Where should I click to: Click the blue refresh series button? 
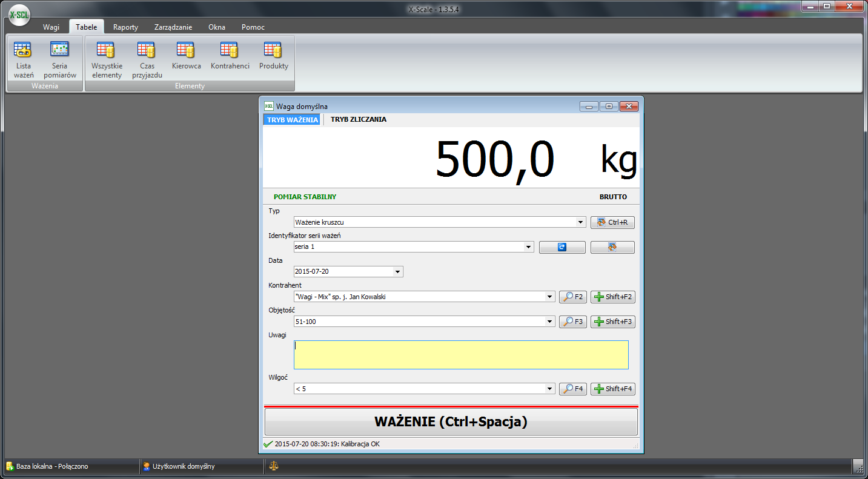(562, 247)
